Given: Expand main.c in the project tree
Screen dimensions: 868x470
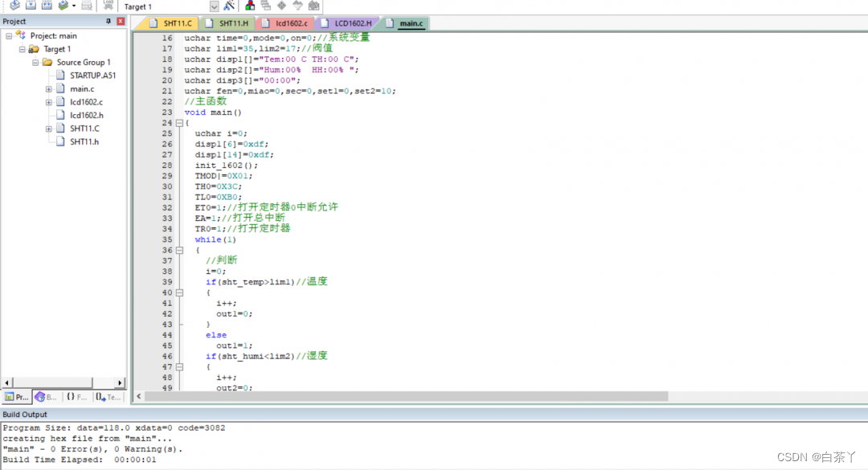Looking at the screenshot, I should pyautogui.click(x=49, y=89).
